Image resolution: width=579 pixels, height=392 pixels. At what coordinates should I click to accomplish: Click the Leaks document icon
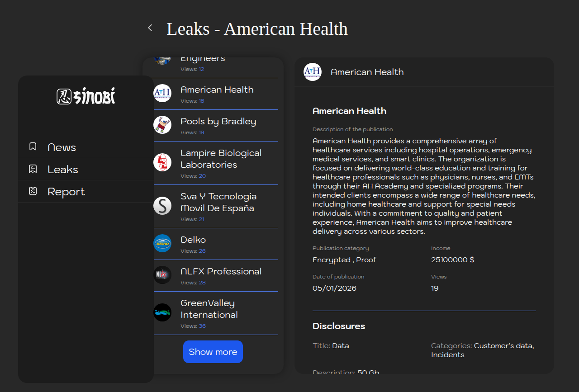pyautogui.click(x=33, y=169)
